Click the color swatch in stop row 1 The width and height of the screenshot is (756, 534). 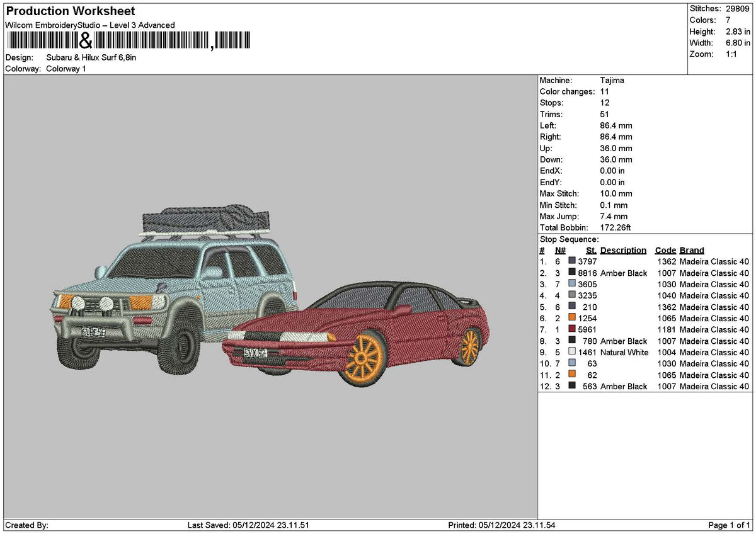coord(572,261)
